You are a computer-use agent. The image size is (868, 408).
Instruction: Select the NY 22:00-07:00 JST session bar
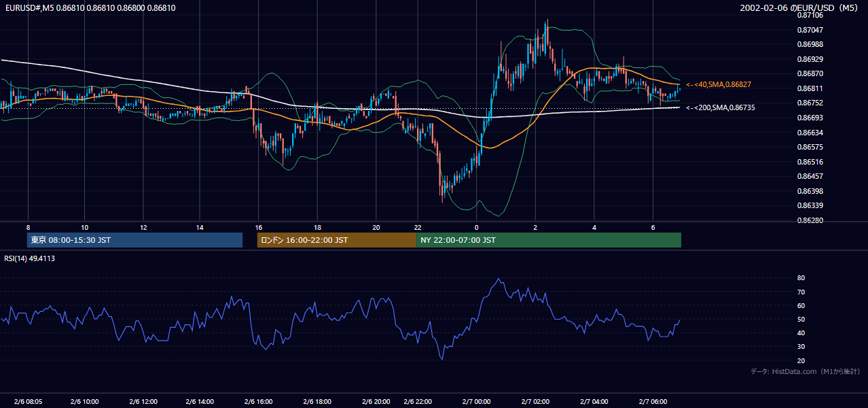click(549, 240)
